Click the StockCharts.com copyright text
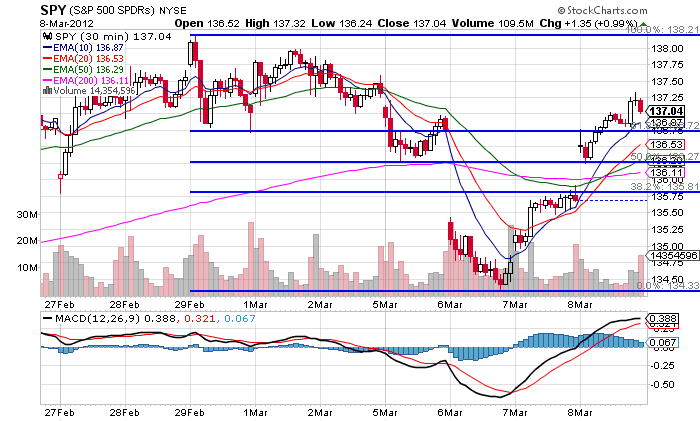 (602, 10)
